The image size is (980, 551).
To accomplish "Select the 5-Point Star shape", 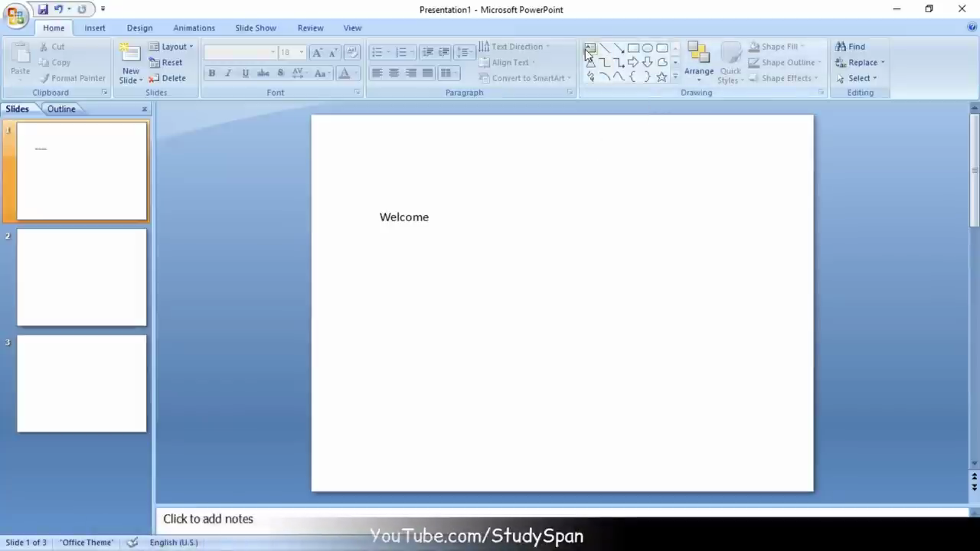I will coord(662,77).
